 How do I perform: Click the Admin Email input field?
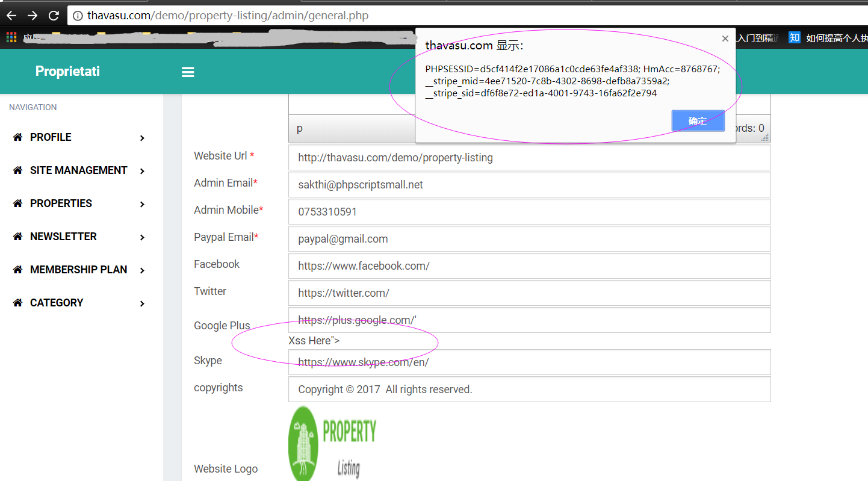[530, 185]
